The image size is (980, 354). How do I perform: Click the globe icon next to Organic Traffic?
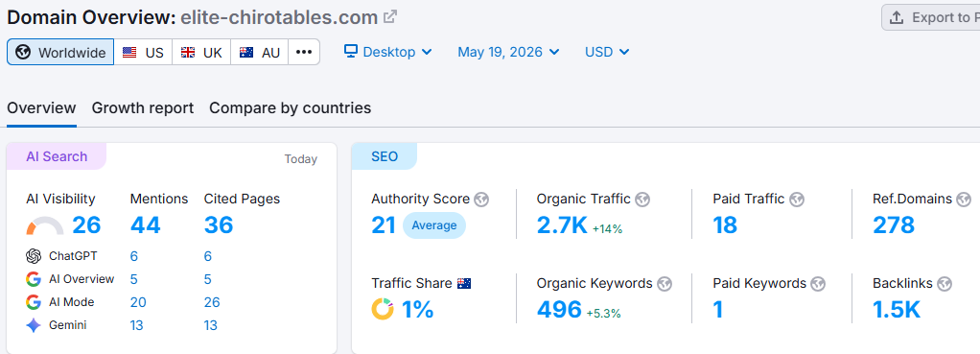pyautogui.click(x=642, y=200)
